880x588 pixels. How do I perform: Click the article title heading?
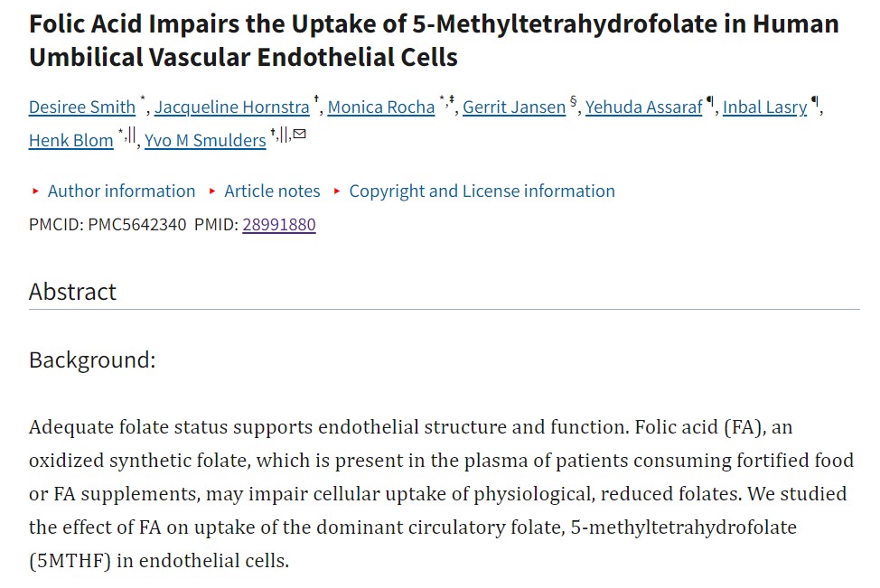(434, 41)
